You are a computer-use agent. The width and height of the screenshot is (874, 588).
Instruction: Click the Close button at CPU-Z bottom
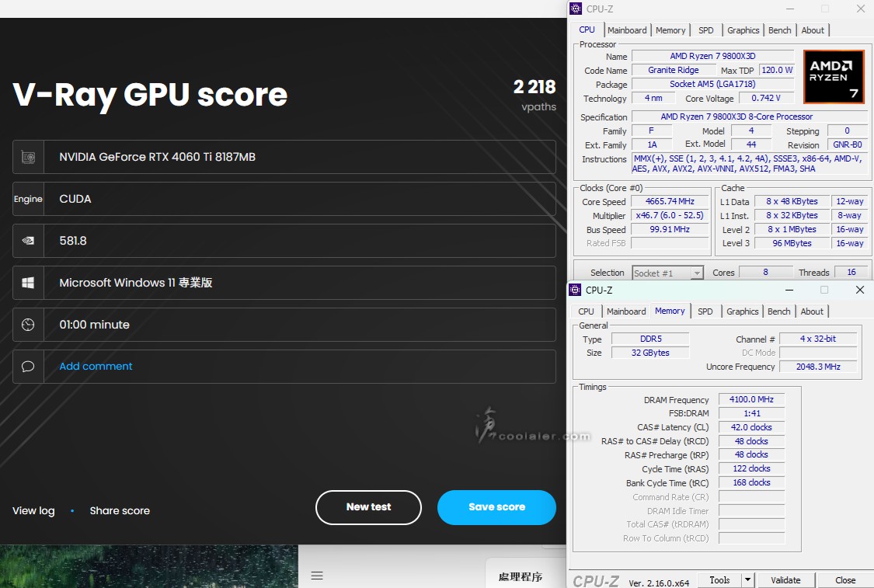[845, 580]
